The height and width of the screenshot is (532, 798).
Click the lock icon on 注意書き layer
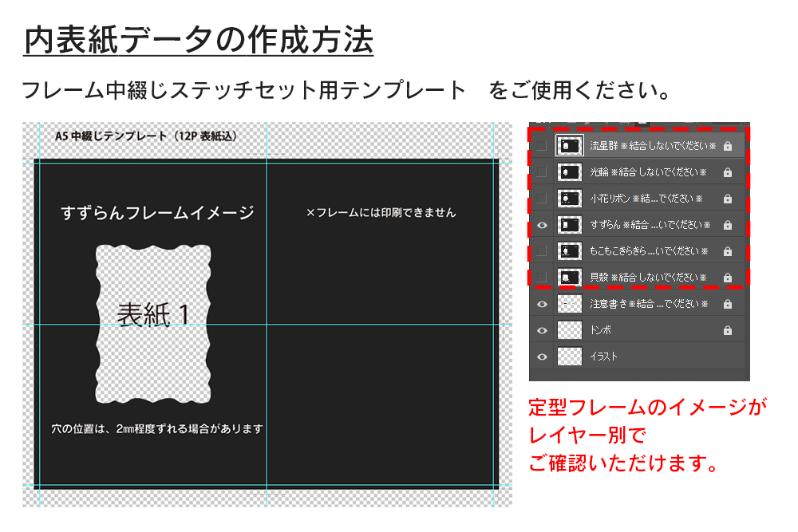click(x=727, y=304)
